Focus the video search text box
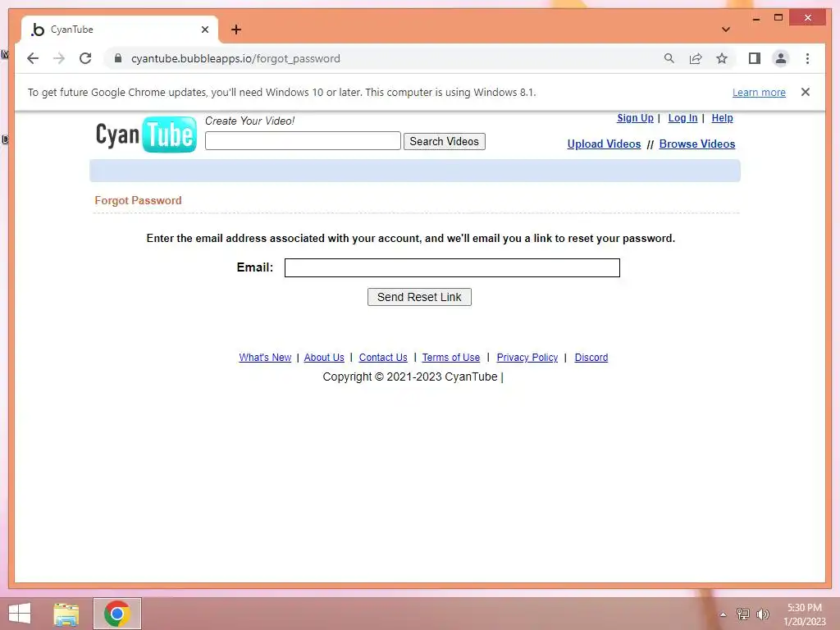This screenshot has height=630, width=840. [x=303, y=141]
